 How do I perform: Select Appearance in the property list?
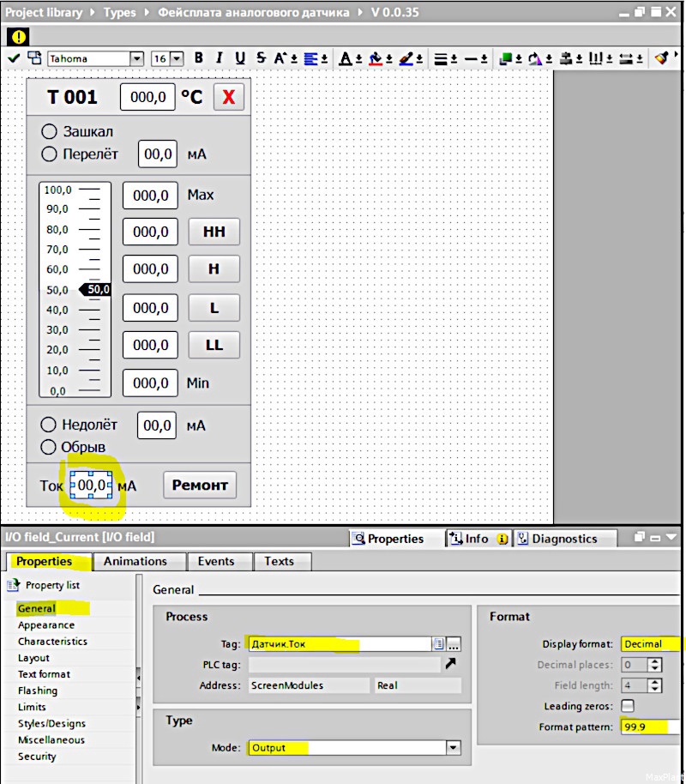click(46, 625)
